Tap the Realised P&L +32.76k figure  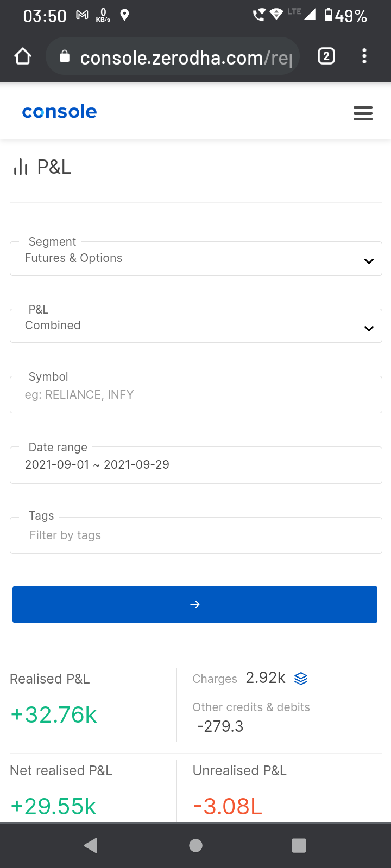(54, 715)
